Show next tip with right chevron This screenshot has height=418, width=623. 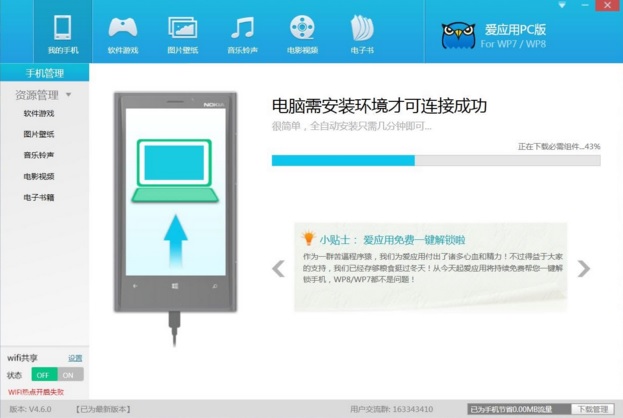point(583,268)
